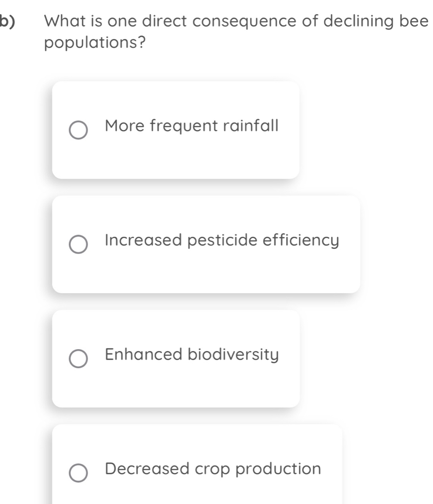Pick the Decreased crop production radio circle
The image size is (433, 504).
point(78,474)
